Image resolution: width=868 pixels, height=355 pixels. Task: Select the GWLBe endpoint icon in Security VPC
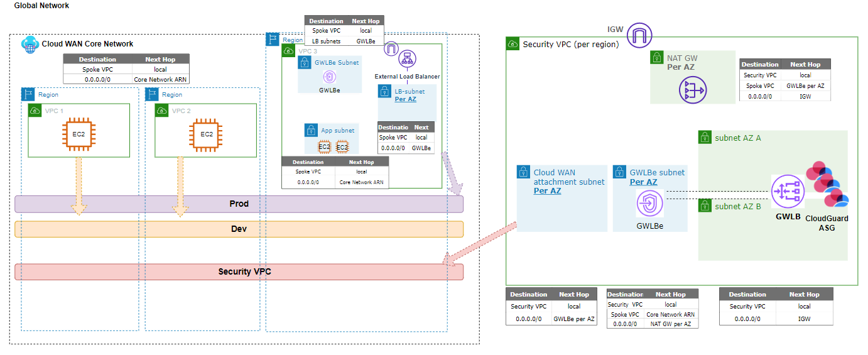tap(649, 204)
